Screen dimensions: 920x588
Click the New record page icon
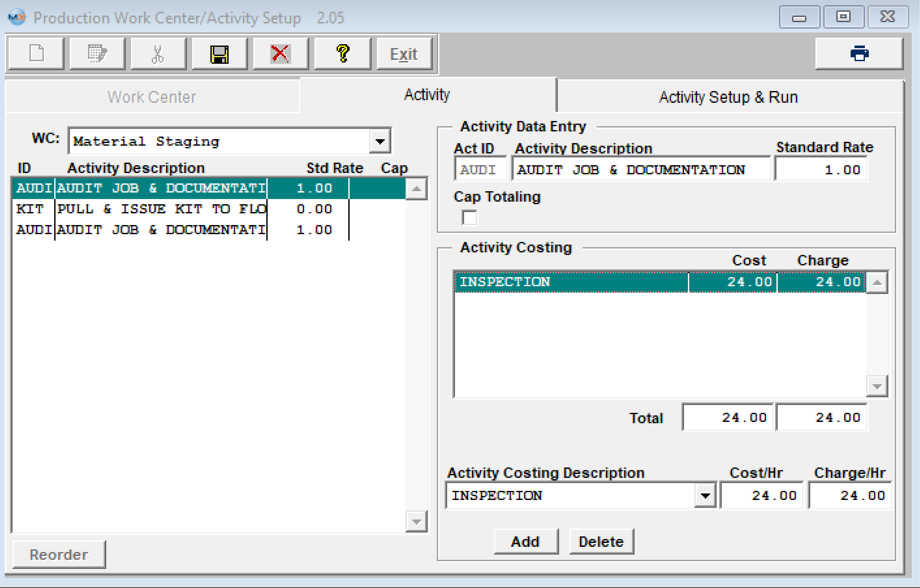pyautogui.click(x=36, y=54)
